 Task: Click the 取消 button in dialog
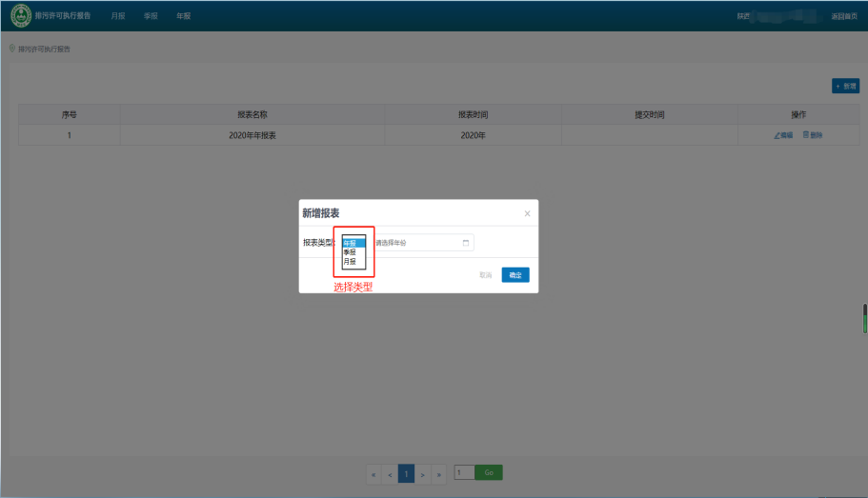(485, 275)
